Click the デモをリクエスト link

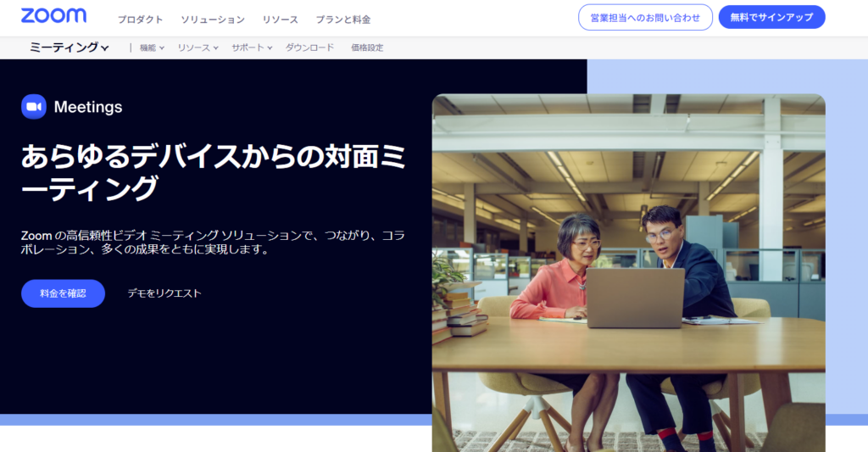point(164,293)
